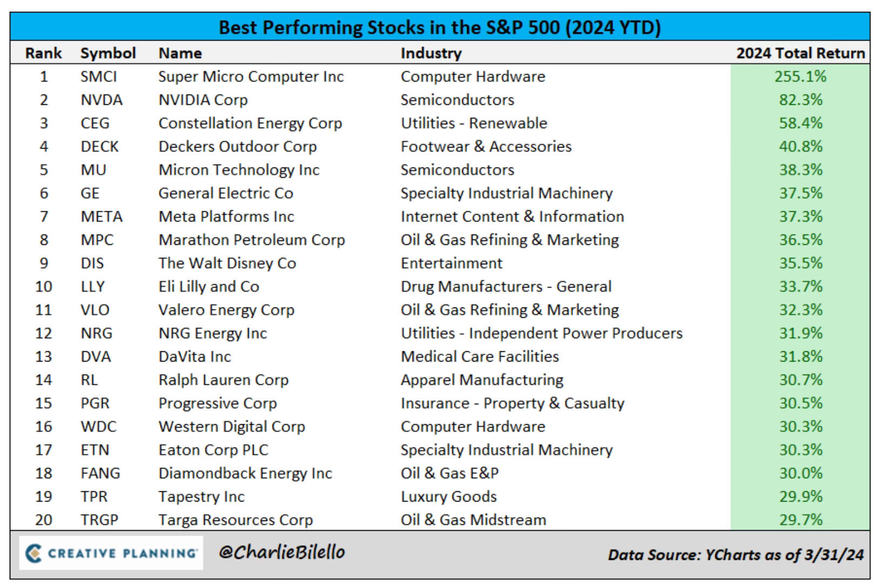Click the table title banner
Image resolution: width=878 pixels, height=588 pixels.
440,27
